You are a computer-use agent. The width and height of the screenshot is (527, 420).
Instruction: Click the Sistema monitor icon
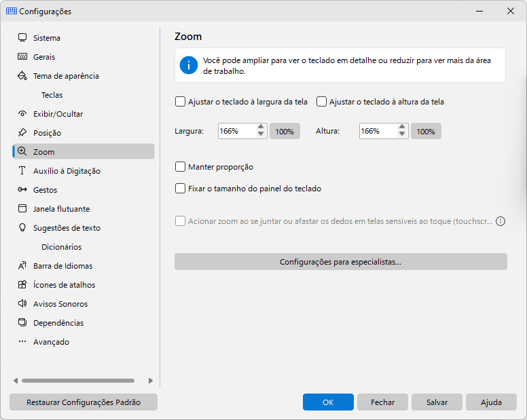22,37
